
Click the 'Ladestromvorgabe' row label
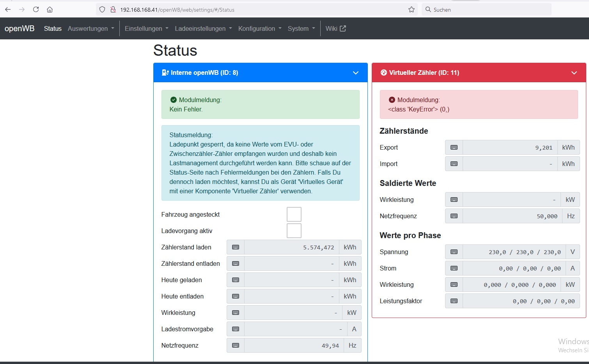pyautogui.click(x=187, y=329)
